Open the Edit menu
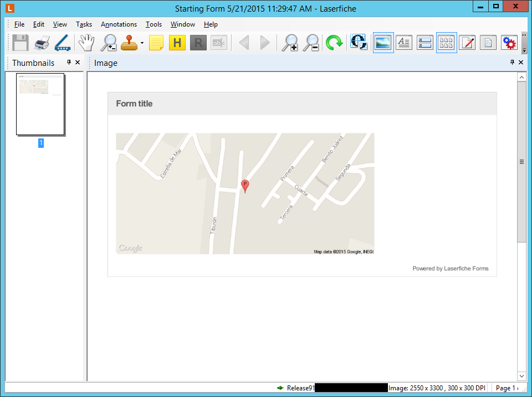The height and width of the screenshot is (397, 532). coord(39,24)
